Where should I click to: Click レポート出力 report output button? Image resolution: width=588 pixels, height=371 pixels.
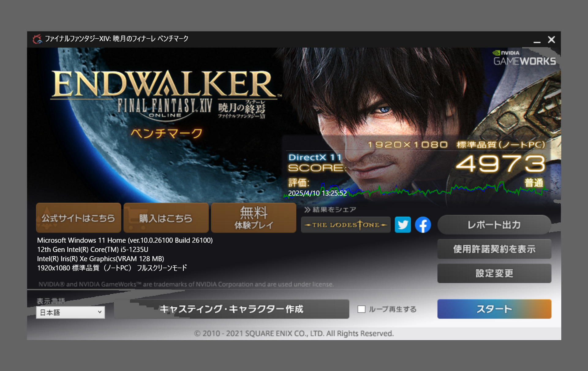[494, 225]
